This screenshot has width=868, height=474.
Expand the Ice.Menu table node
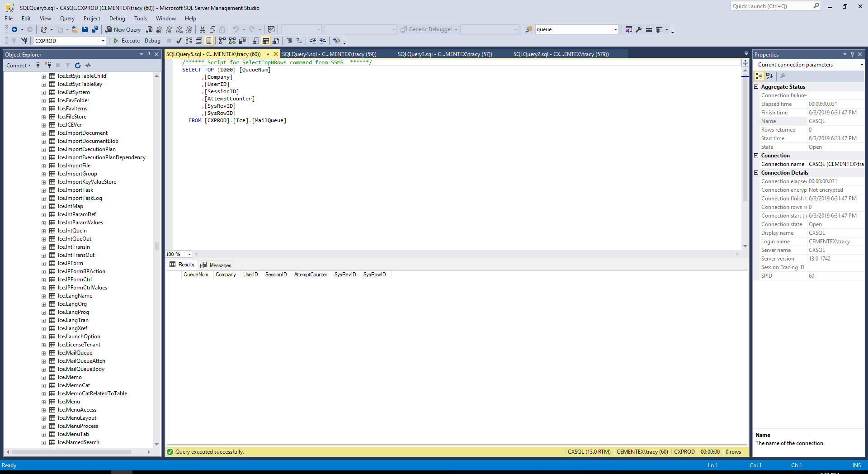(x=44, y=402)
